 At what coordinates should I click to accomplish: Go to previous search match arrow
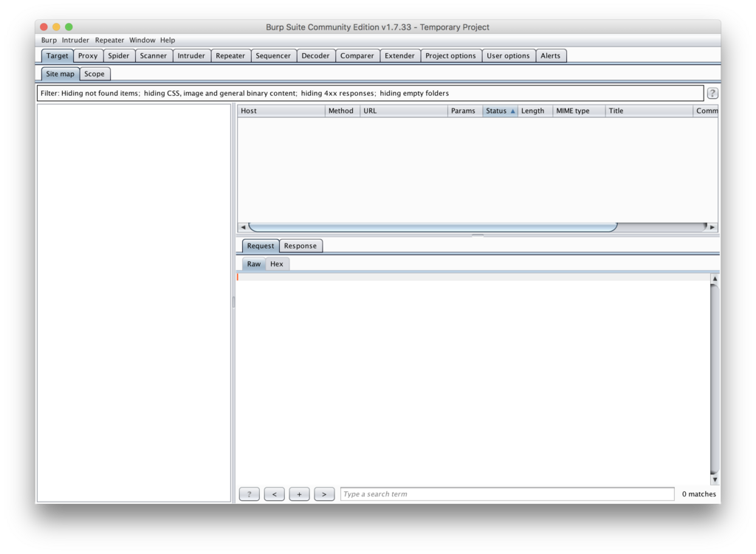click(x=275, y=494)
